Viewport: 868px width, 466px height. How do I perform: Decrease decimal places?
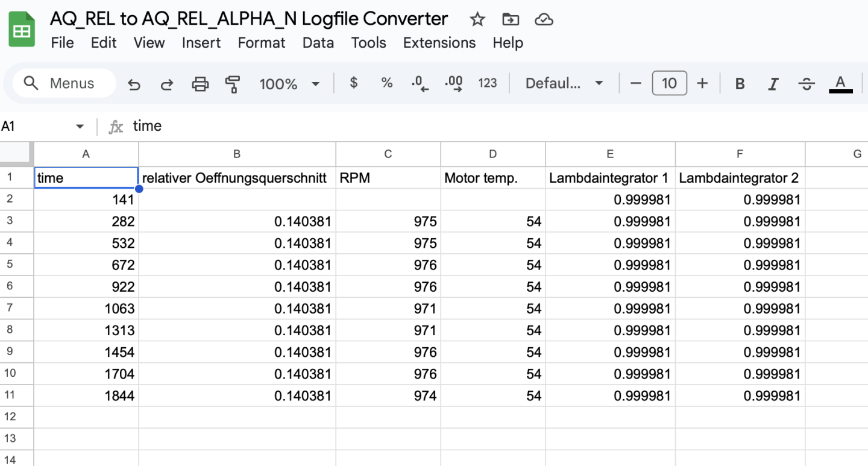pos(420,83)
